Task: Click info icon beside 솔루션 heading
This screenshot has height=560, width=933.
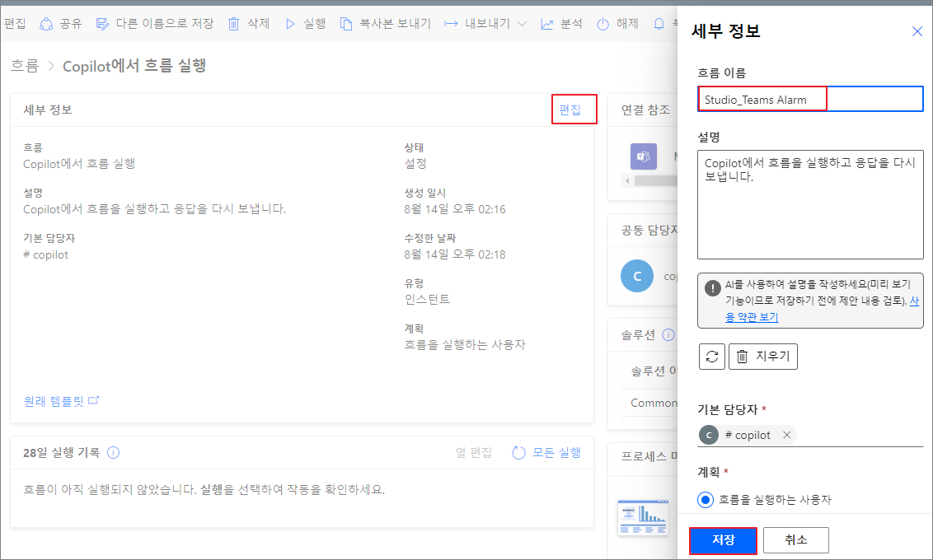Action: point(668,334)
